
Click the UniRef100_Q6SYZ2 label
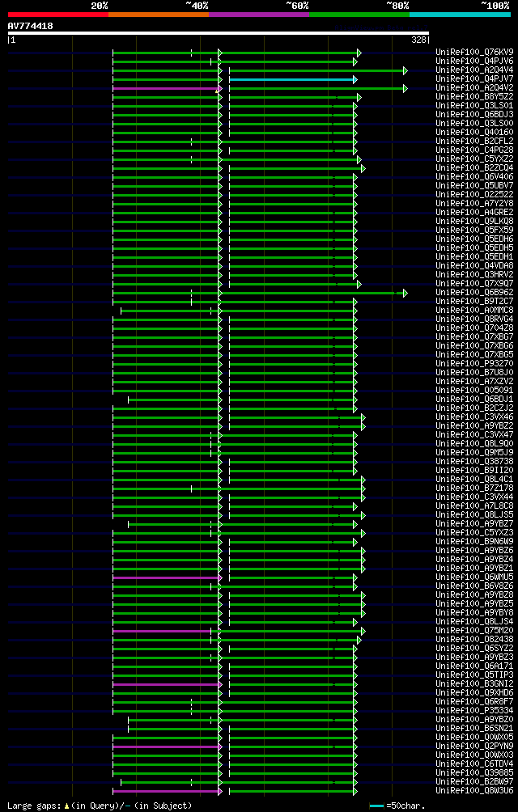474,649
